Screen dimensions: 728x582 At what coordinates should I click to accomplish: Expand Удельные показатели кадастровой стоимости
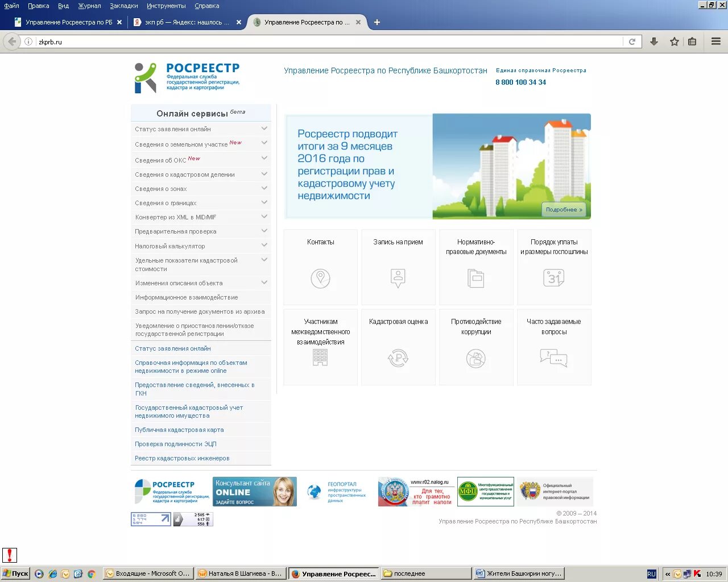pos(264,260)
